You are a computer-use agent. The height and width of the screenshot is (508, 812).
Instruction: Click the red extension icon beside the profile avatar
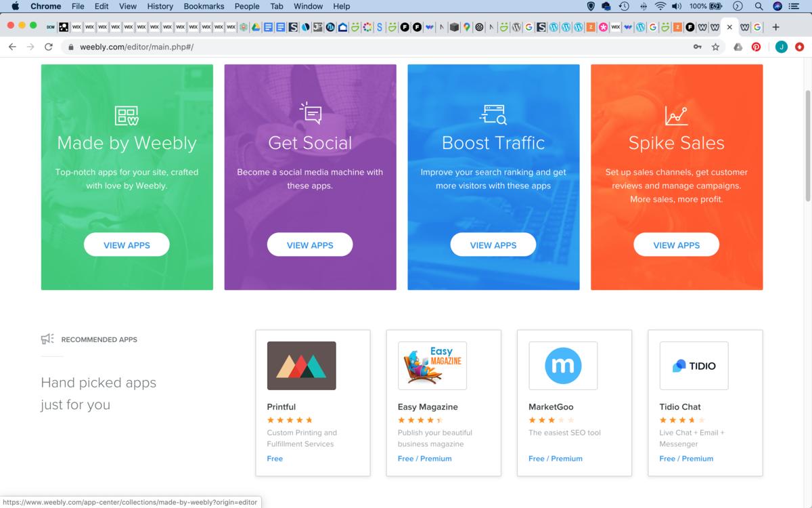(x=800, y=47)
